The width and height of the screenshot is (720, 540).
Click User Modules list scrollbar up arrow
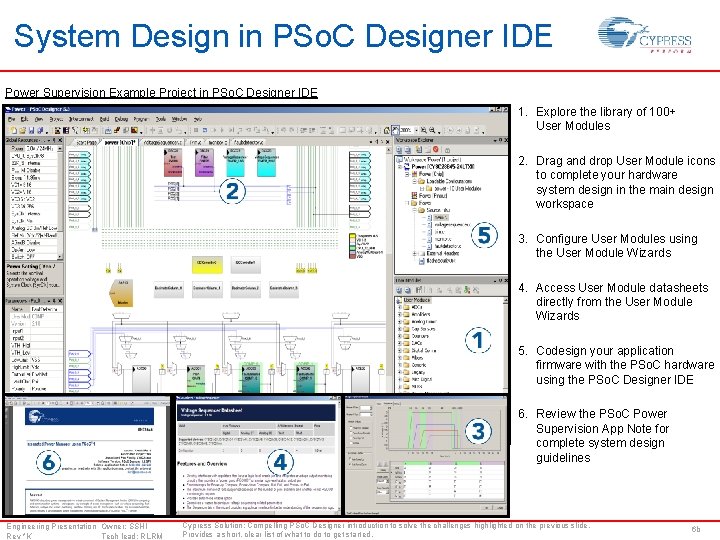(x=506, y=300)
